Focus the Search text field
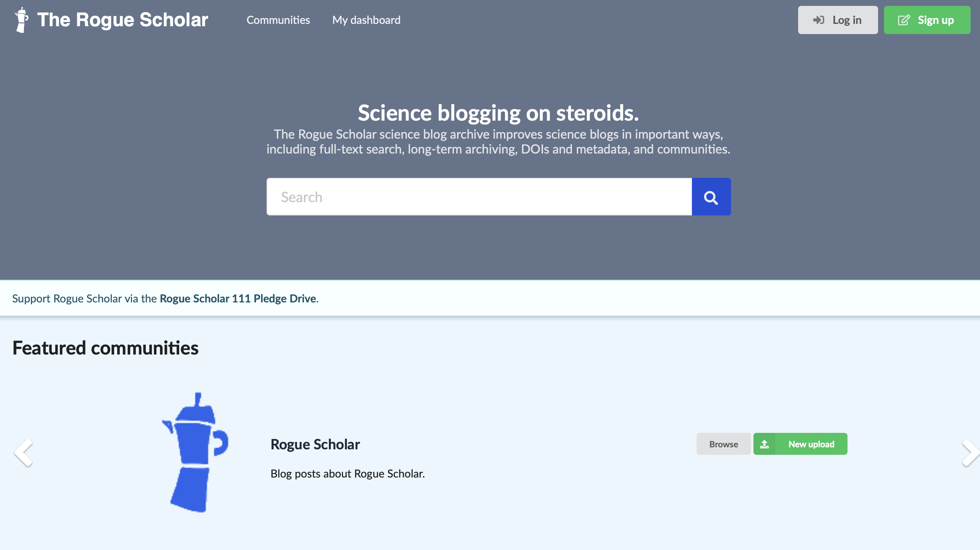This screenshot has height=550, width=980. [479, 197]
